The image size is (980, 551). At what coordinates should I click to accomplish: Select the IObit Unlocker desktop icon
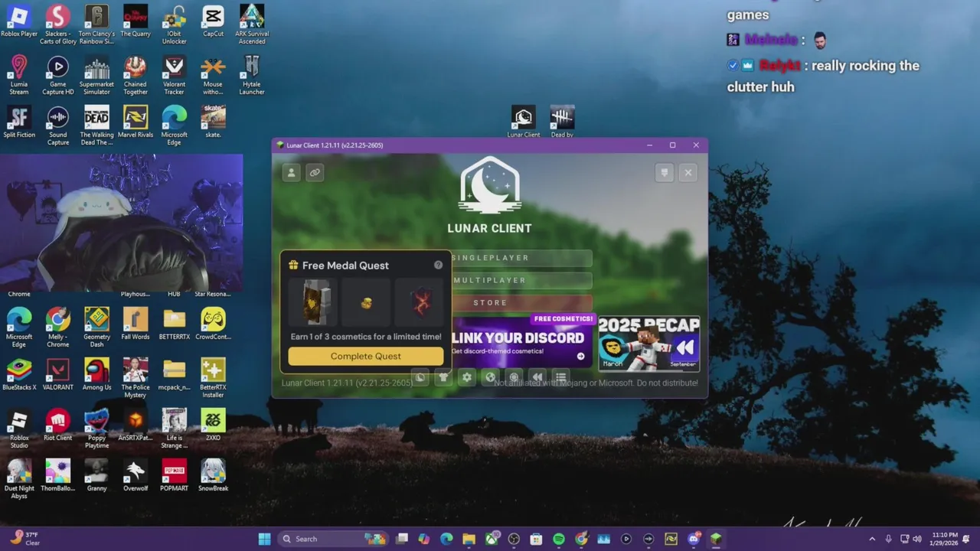(x=174, y=24)
